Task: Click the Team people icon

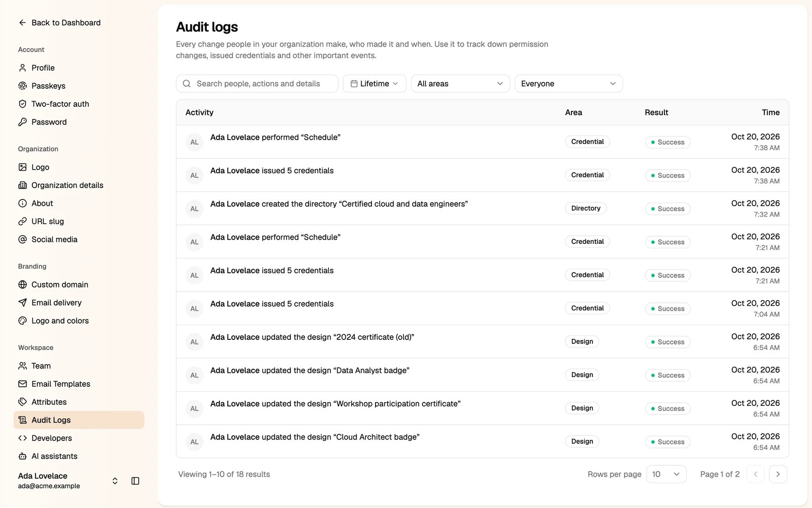Action: [22, 366]
